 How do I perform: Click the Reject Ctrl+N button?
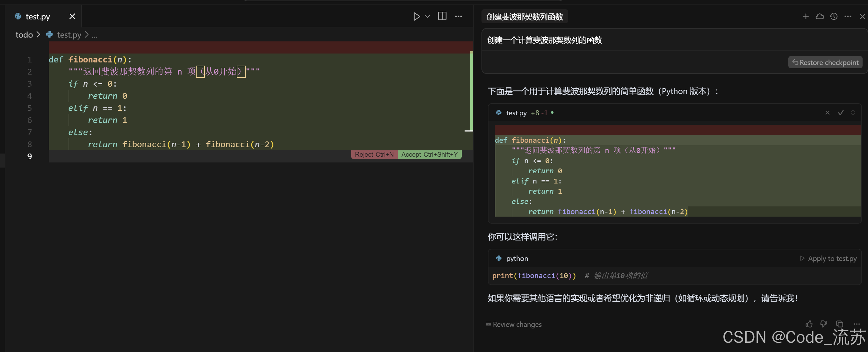pyautogui.click(x=374, y=154)
